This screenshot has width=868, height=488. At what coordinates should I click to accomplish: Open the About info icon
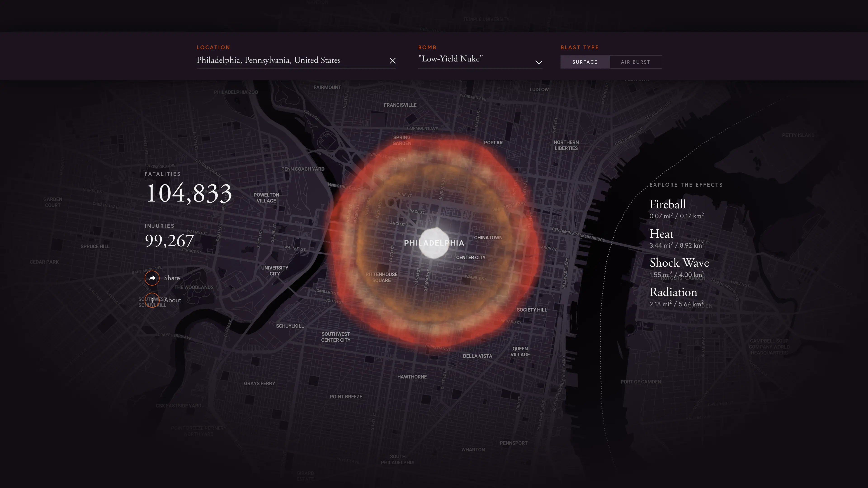152,300
